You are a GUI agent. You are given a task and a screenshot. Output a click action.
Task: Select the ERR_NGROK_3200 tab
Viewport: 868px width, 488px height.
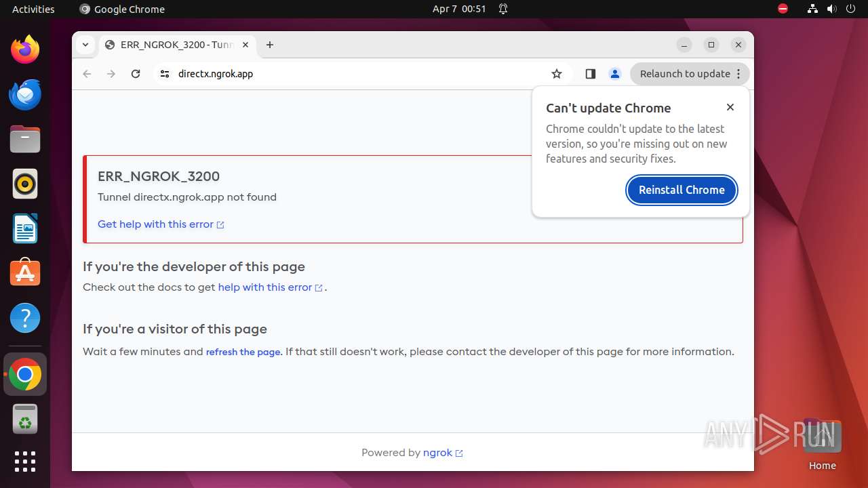[x=178, y=45]
